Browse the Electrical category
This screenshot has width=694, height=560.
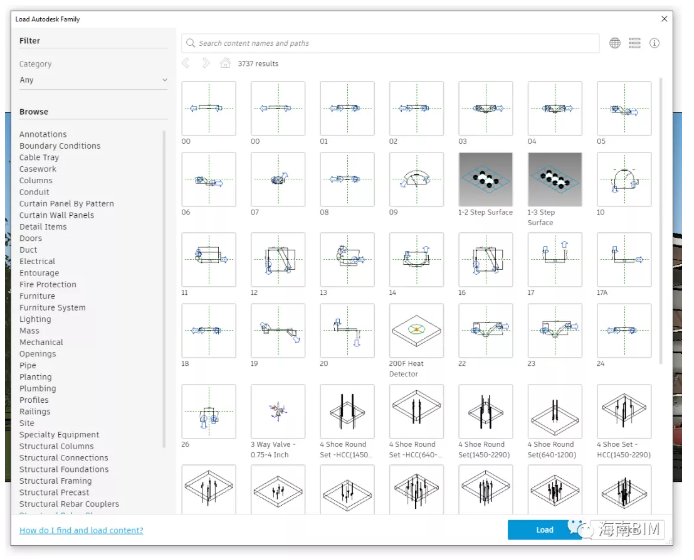[37, 261]
